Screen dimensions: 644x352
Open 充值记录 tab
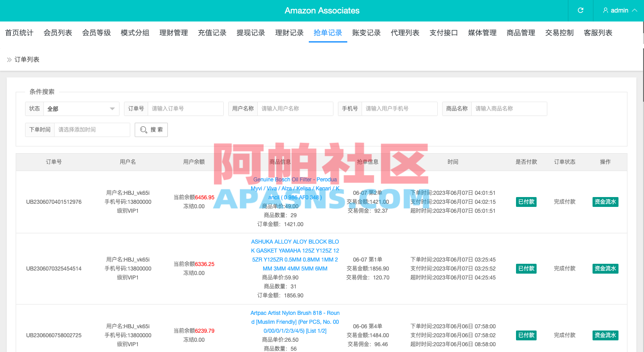[x=212, y=33]
